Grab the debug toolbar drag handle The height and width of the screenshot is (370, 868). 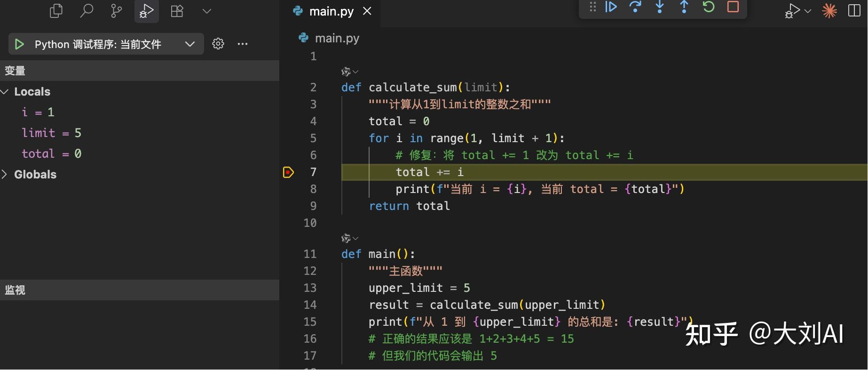(592, 7)
